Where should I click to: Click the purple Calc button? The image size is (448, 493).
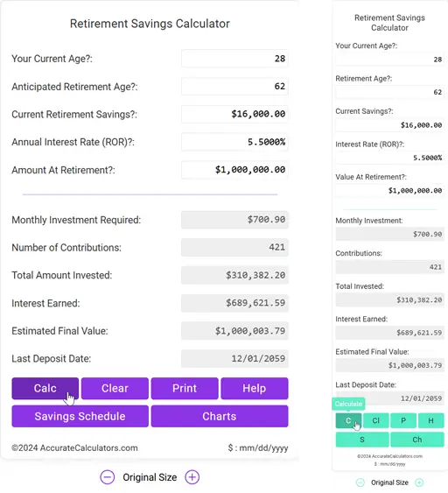45,388
